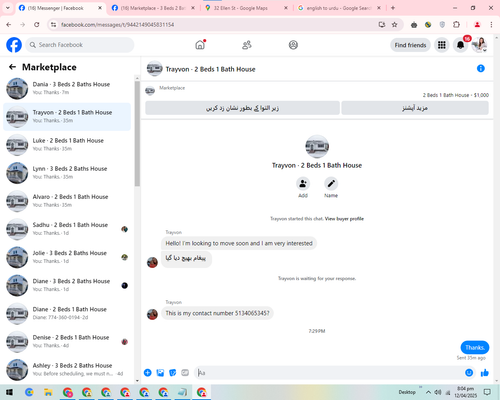Open the Chrome three-dot menu
Image resolution: width=500 pixels, height=400 pixels.
point(491,25)
